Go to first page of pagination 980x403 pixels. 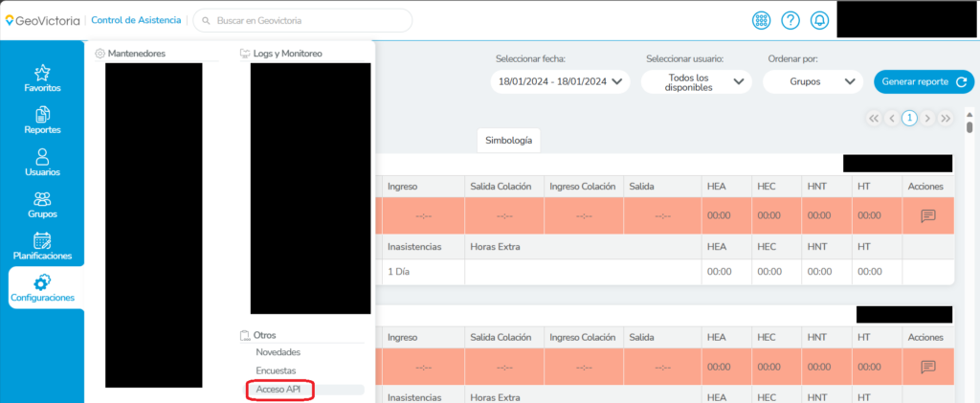click(x=874, y=118)
